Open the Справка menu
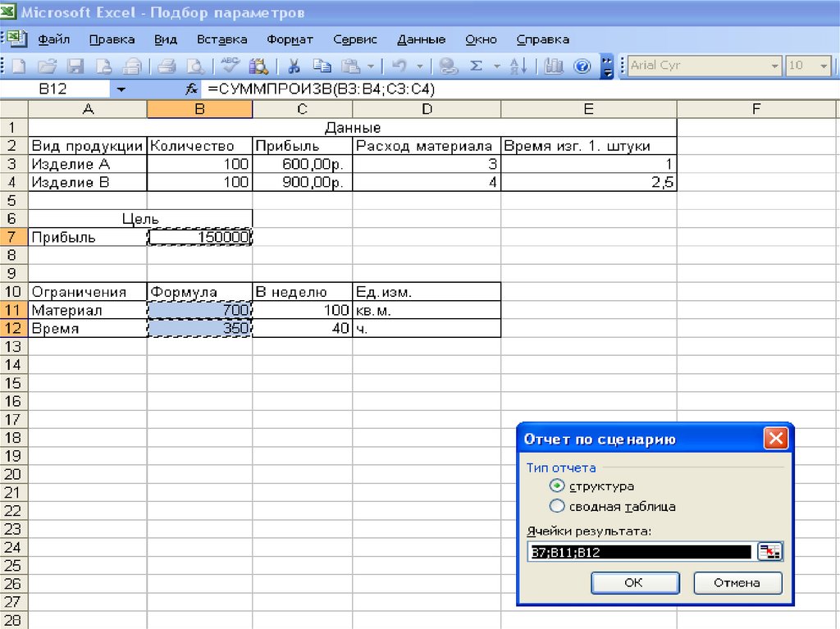840x629 pixels. 543,39
